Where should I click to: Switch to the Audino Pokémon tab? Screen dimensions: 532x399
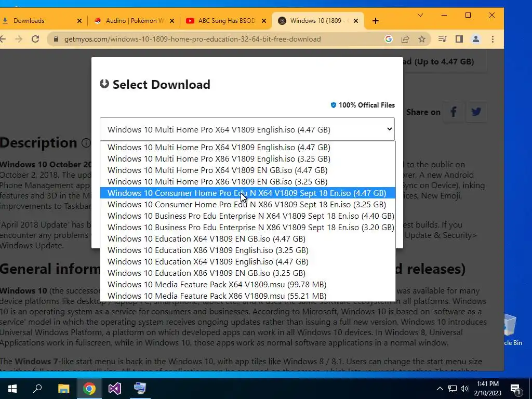click(134, 21)
